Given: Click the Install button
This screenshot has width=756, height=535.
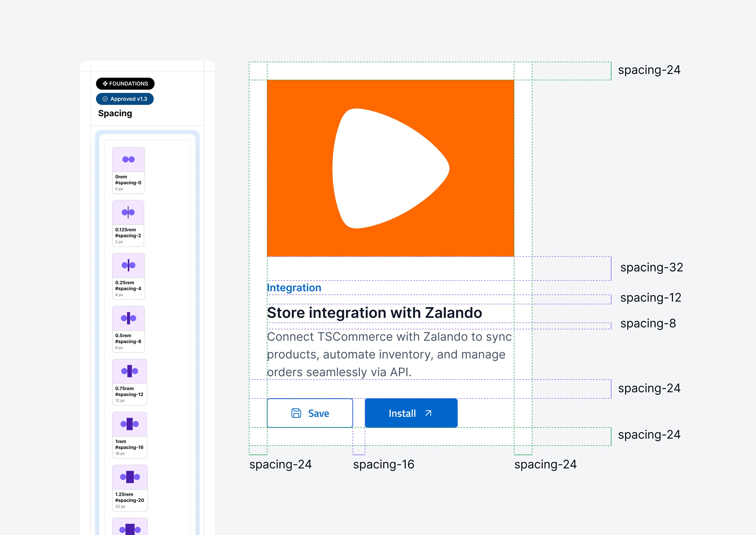Looking at the screenshot, I should pyautogui.click(x=411, y=413).
